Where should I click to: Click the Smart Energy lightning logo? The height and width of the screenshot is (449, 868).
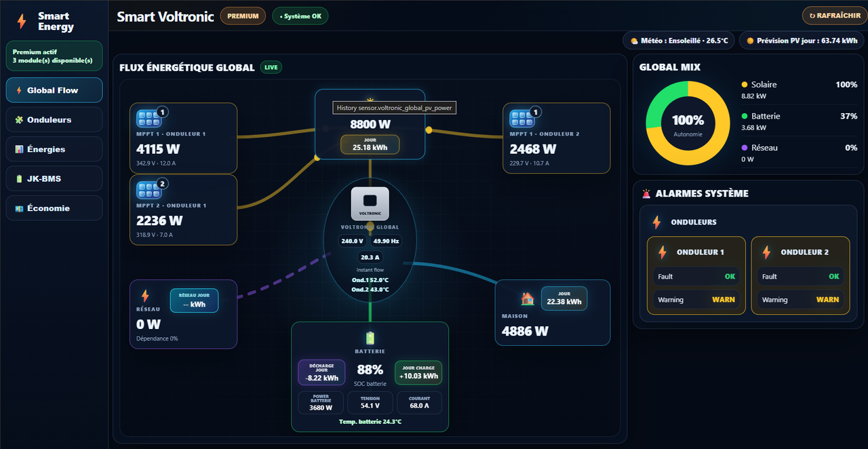(x=22, y=22)
